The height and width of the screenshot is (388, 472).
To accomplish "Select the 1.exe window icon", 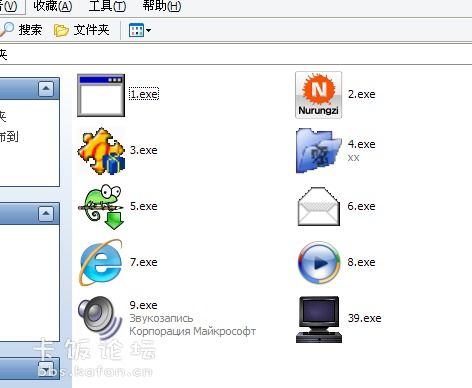I will pyautogui.click(x=101, y=95).
